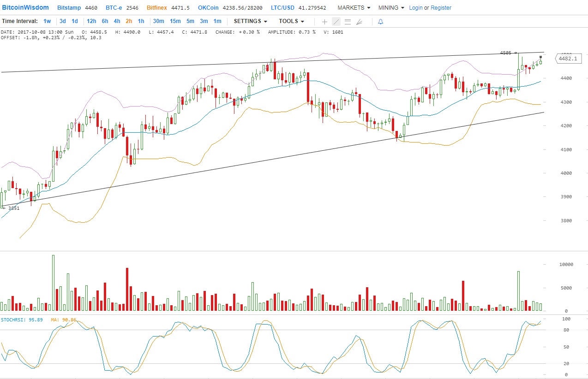The width and height of the screenshot is (588, 379).
Task: Select the horizontal lines drawing tool
Action: (348, 22)
